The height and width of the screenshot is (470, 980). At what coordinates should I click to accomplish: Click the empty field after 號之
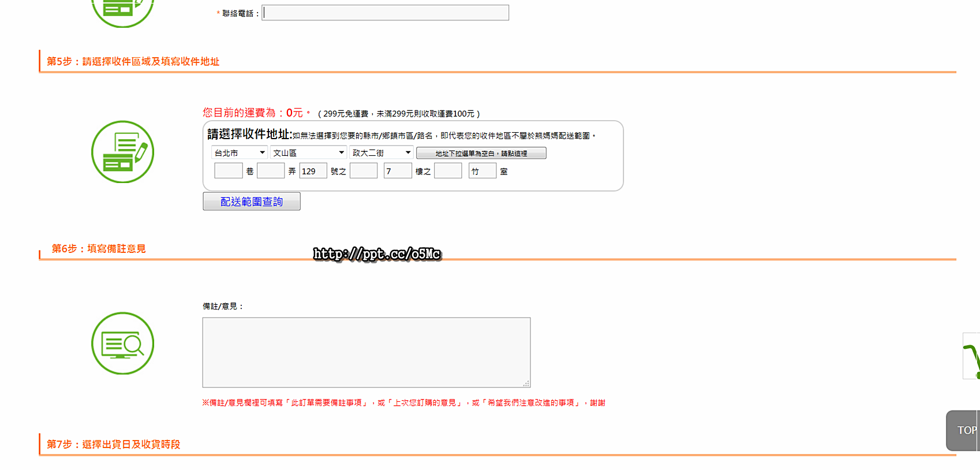coord(364,171)
